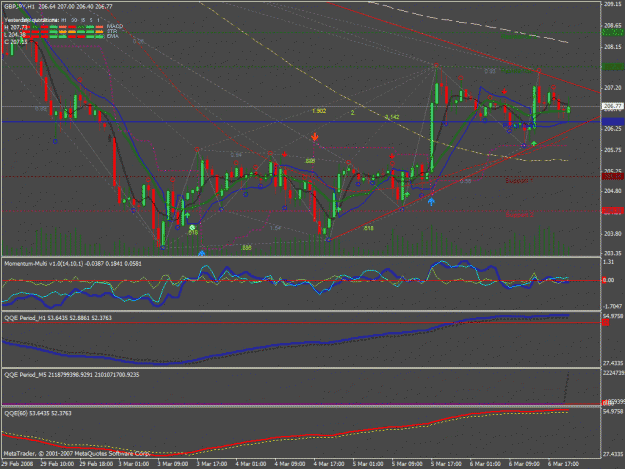Image resolution: width=625 pixels, height=469 pixels.
Task: Click the MACD signal row label
Action: [115, 26]
